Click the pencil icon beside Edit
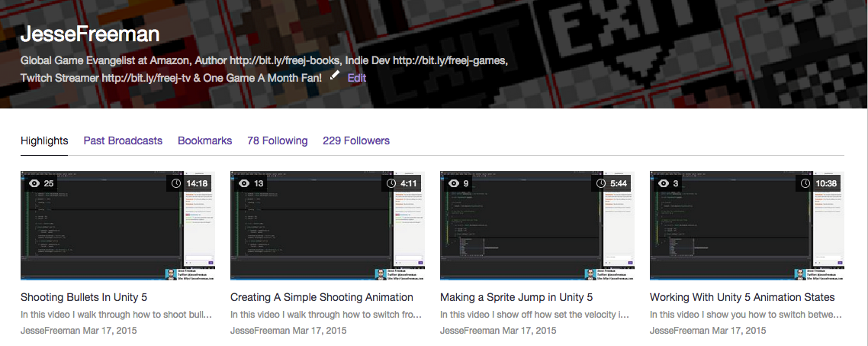The height and width of the screenshot is (346, 868). [334, 76]
